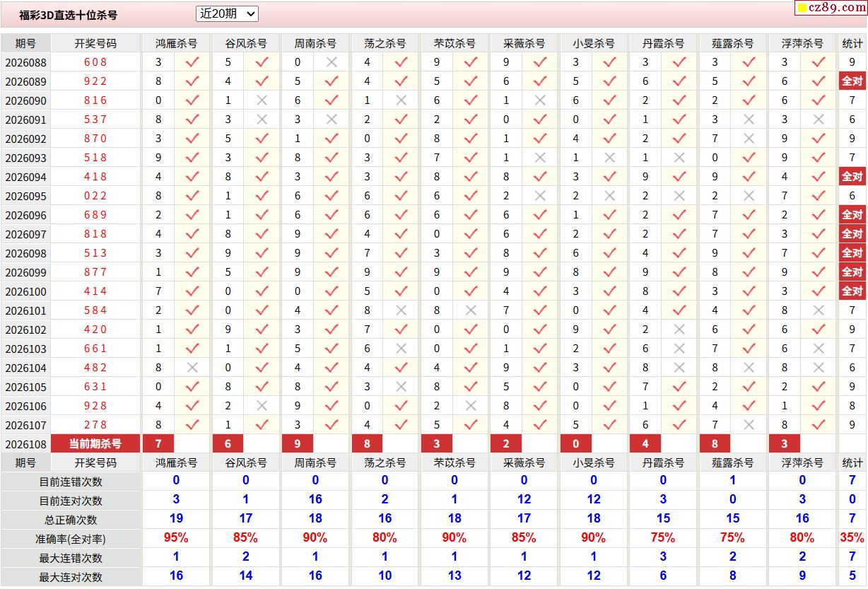Click 鸿雁杀号 red checkmark in row 2026088
Screen dimensions: 868x589
pos(192,62)
